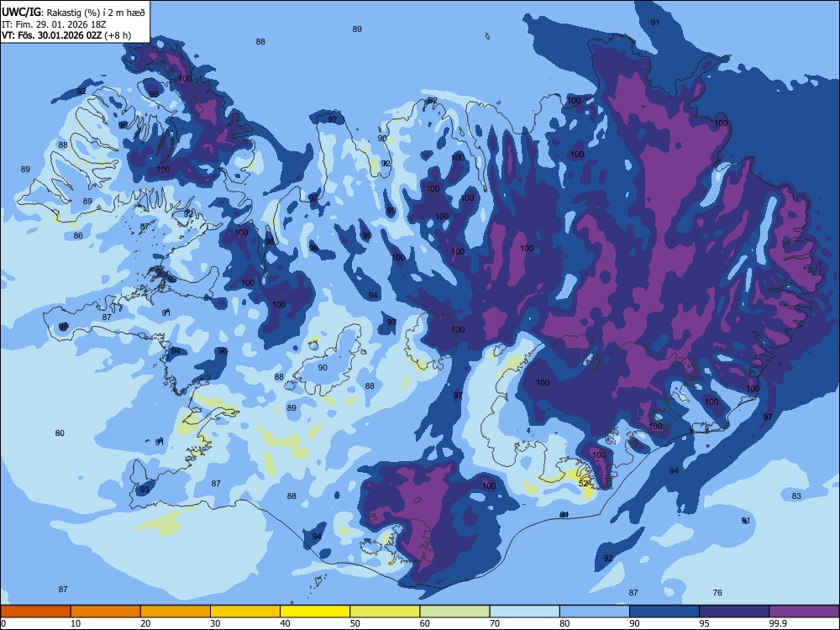Image resolution: width=840 pixels, height=630 pixels.
Task: Select the pale yellow 50–60 legend band
Action: coord(385,612)
